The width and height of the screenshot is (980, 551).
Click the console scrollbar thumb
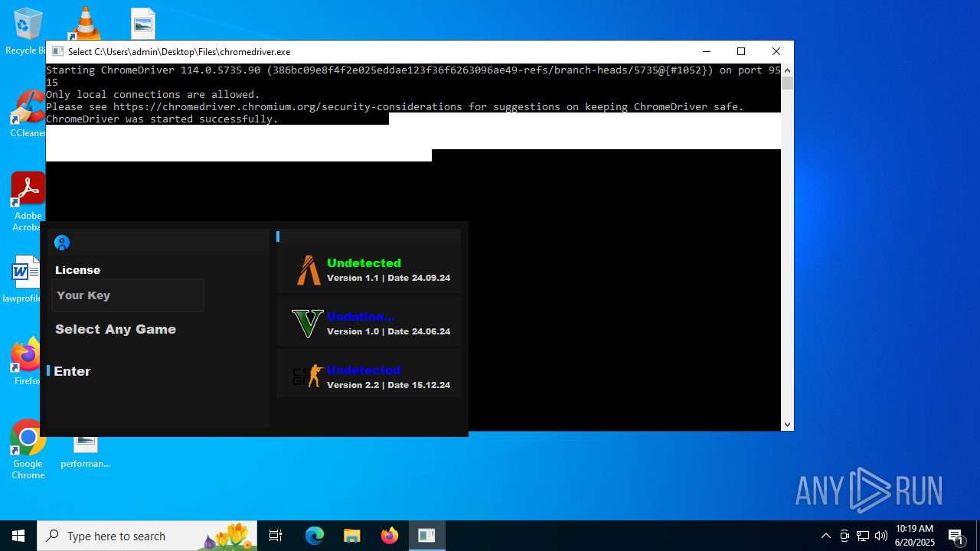coord(787,83)
